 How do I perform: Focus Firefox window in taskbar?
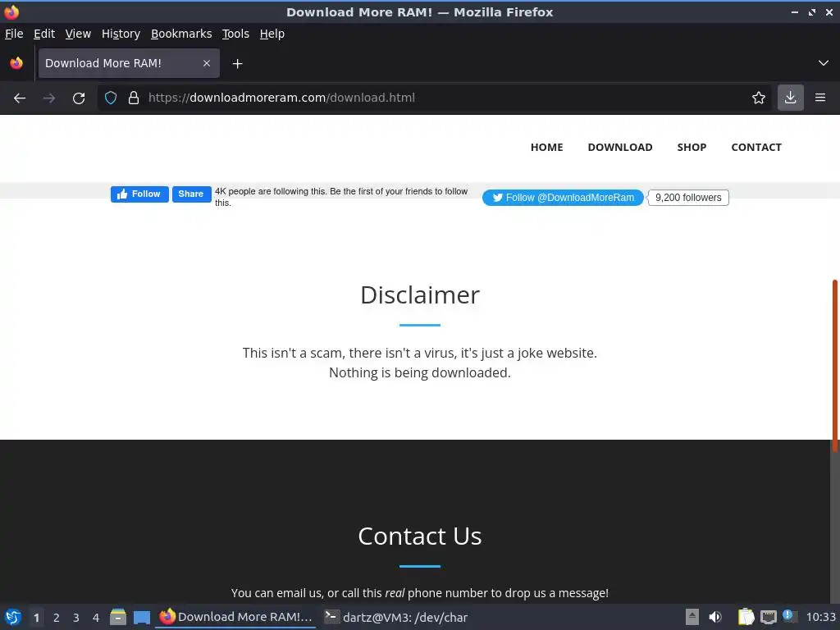pos(235,617)
